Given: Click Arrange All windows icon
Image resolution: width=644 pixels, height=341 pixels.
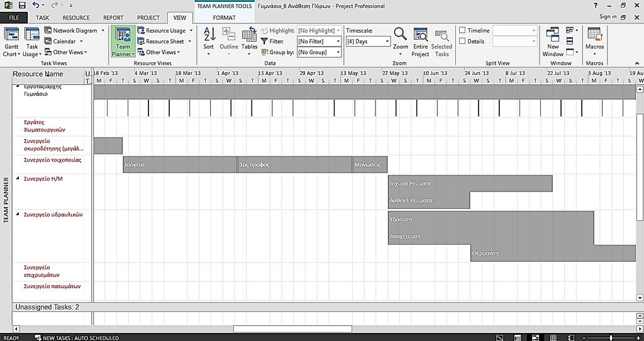Looking at the screenshot, I should [570, 41].
